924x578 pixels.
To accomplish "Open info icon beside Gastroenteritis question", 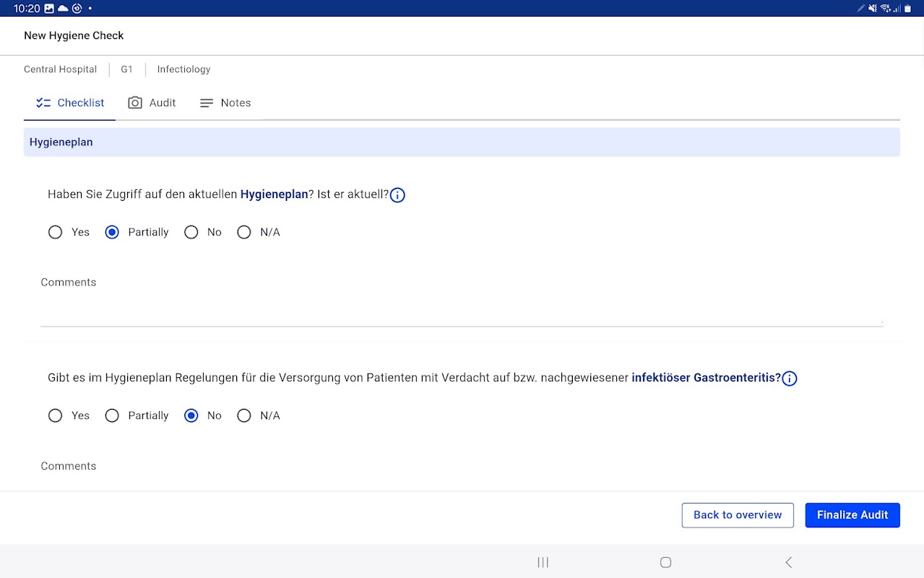I will point(790,379).
